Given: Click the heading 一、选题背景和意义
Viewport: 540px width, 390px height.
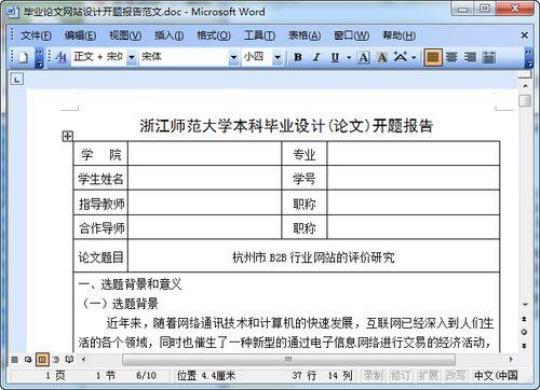Looking at the screenshot, I should (130, 284).
